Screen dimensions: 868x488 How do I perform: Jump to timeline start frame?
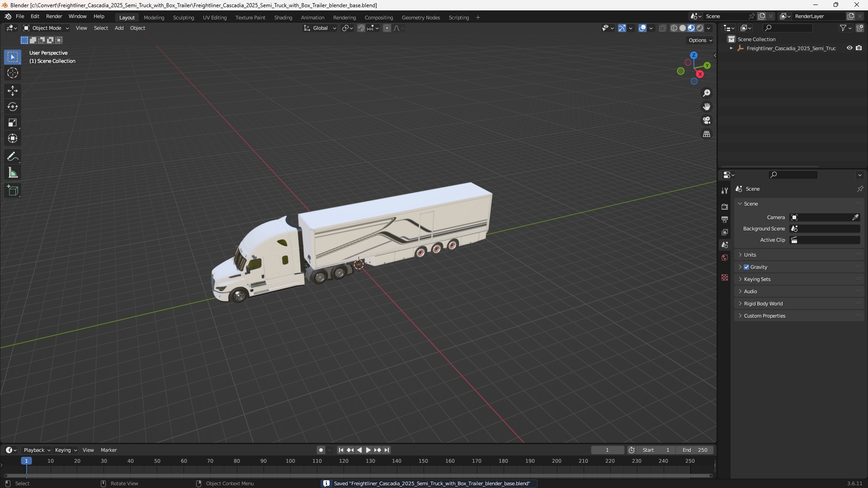341,450
